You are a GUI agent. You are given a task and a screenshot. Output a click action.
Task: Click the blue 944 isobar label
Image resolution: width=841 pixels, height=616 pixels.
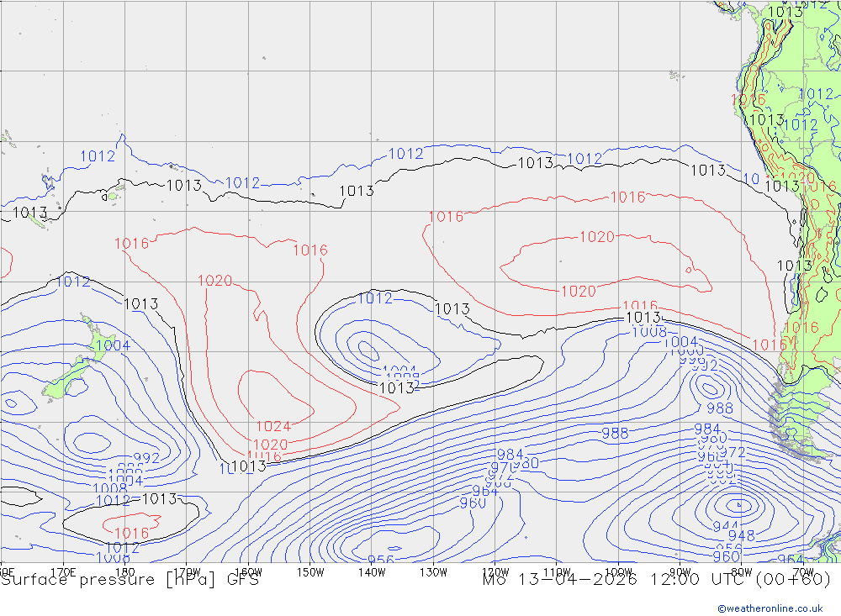click(725, 526)
